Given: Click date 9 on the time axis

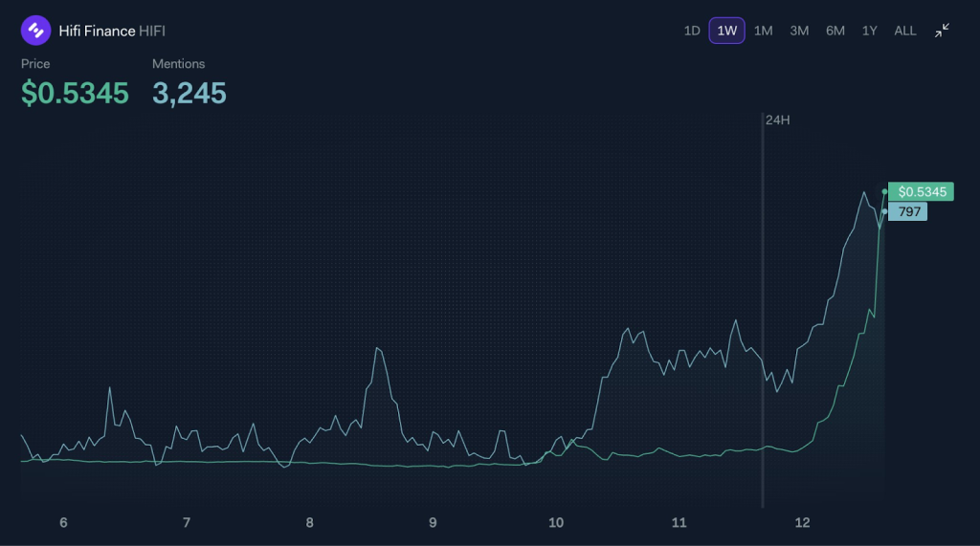Looking at the screenshot, I should pos(433,523).
